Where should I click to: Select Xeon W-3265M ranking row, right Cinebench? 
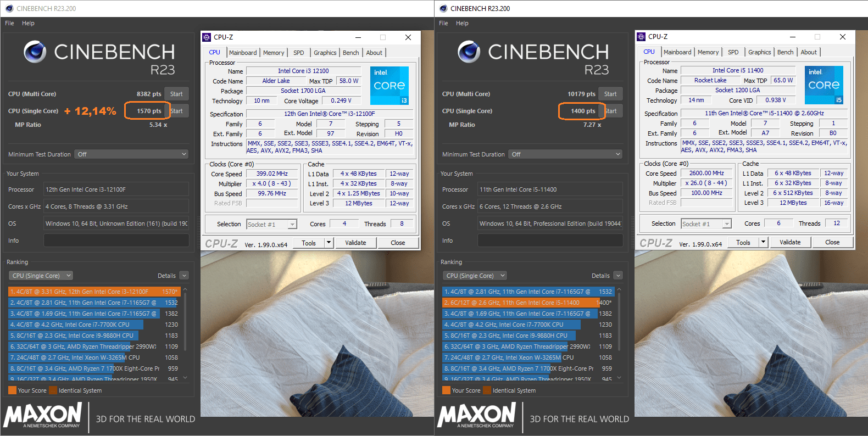coord(528,357)
